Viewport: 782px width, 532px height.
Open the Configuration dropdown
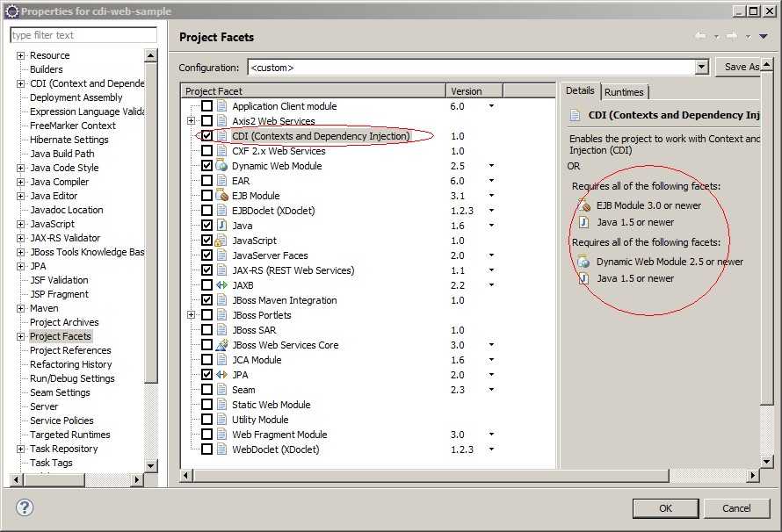pyautogui.click(x=702, y=68)
